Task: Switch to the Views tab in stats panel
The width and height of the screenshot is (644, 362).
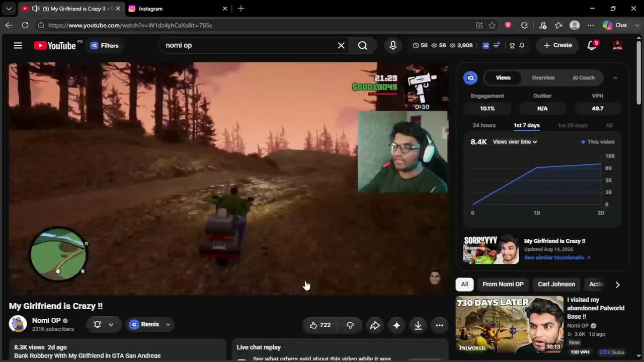Action: point(503,77)
